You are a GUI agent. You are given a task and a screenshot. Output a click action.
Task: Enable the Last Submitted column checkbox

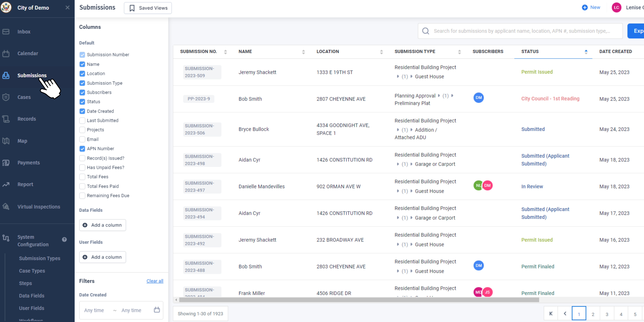point(82,120)
